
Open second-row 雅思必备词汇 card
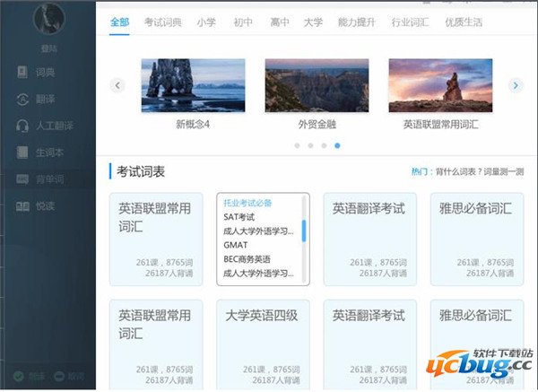477,345
